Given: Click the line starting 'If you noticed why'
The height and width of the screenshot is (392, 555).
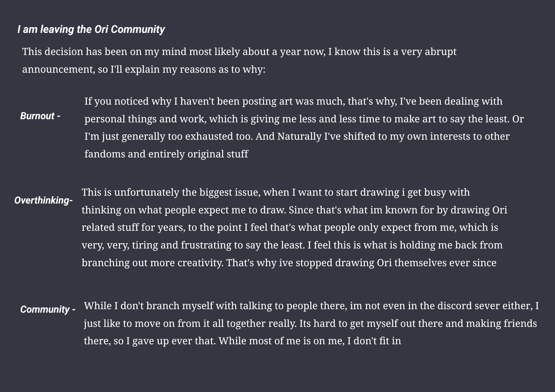Looking at the screenshot, I should (x=293, y=101).
